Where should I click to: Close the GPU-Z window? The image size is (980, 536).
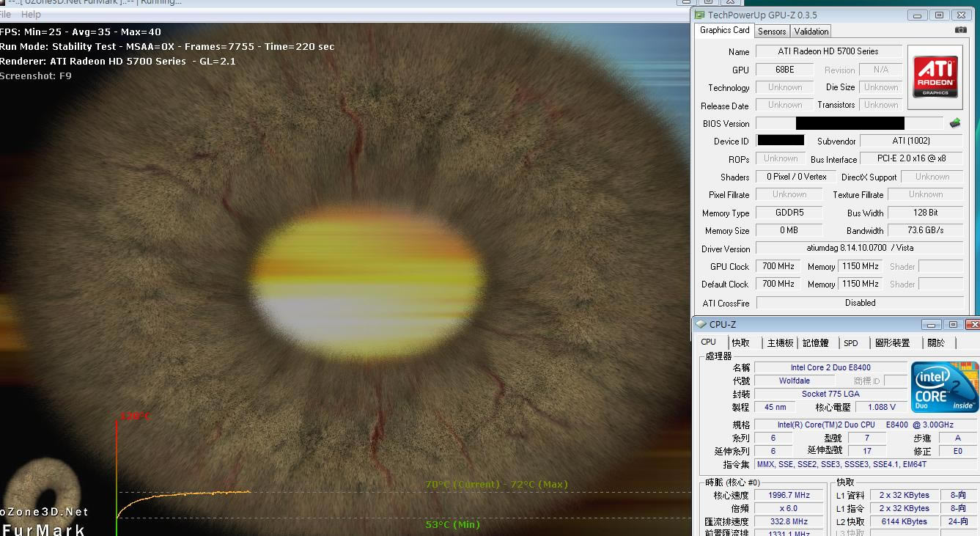click(x=961, y=15)
